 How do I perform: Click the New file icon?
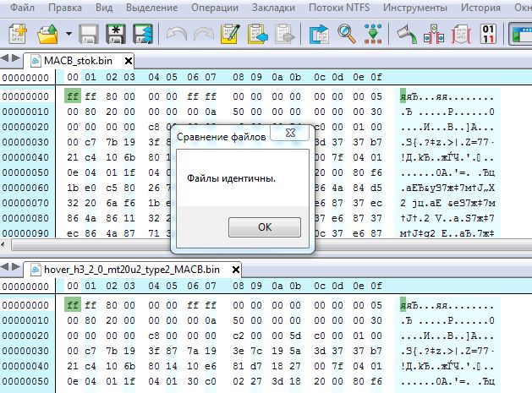18,34
